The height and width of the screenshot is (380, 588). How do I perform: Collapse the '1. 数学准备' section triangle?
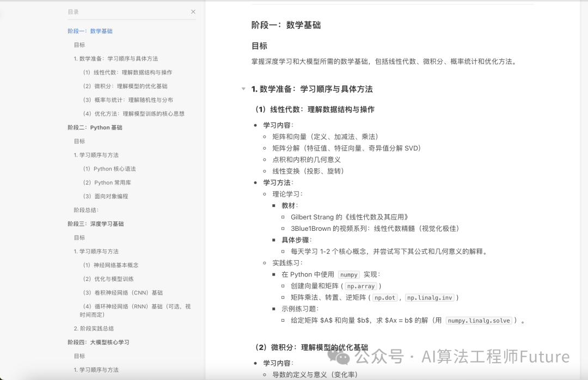tap(243, 89)
